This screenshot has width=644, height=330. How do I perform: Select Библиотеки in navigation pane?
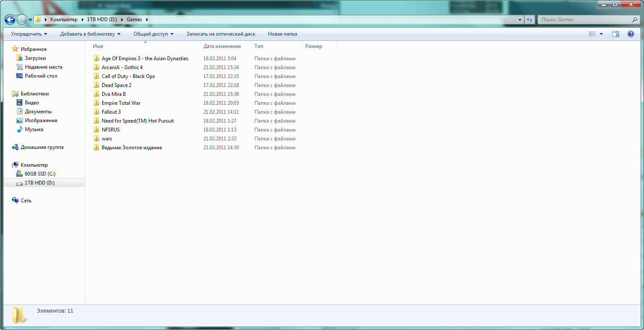[34, 94]
